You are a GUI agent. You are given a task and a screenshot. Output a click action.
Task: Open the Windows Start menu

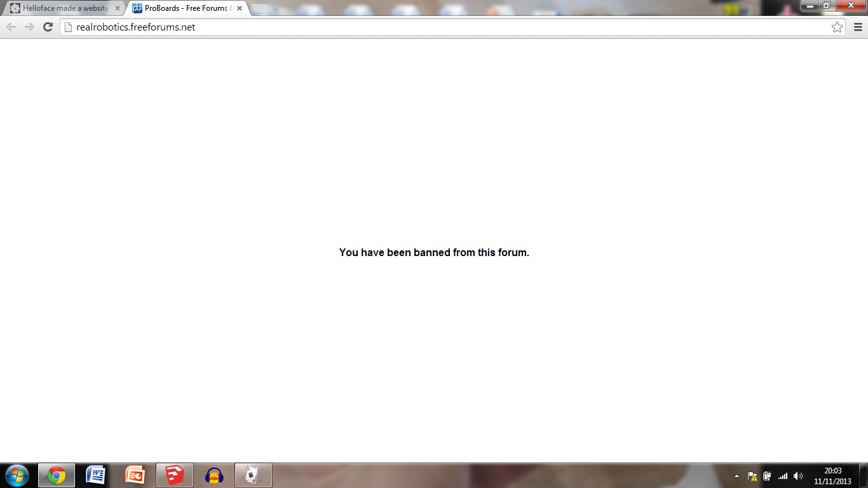pyautogui.click(x=17, y=475)
